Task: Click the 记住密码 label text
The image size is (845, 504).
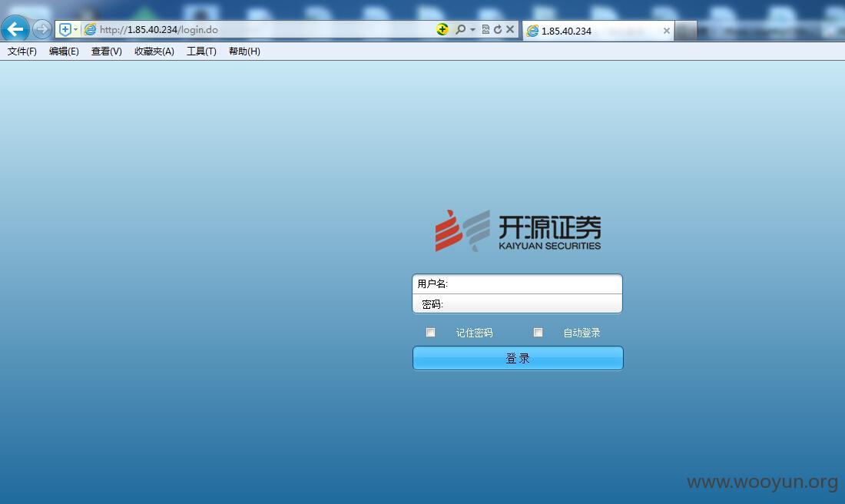Action: tap(474, 333)
